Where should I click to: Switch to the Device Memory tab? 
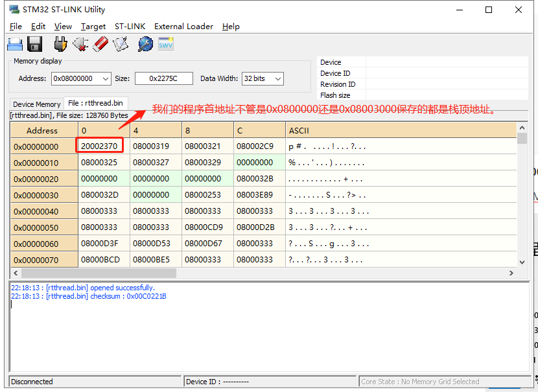point(36,104)
